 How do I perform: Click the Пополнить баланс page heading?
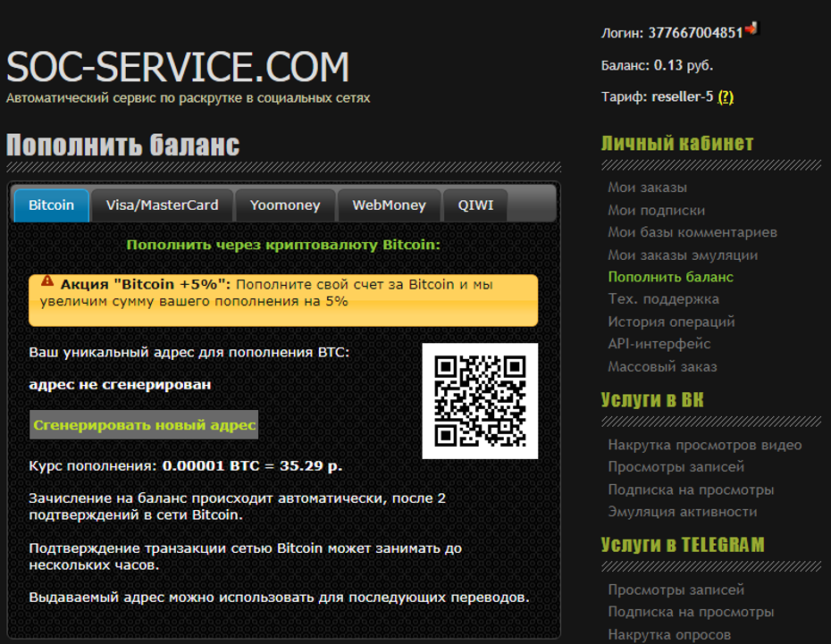click(123, 145)
